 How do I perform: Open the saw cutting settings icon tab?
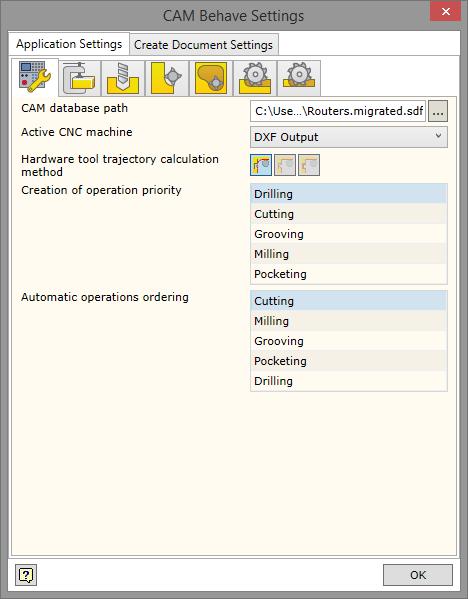(255, 78)
